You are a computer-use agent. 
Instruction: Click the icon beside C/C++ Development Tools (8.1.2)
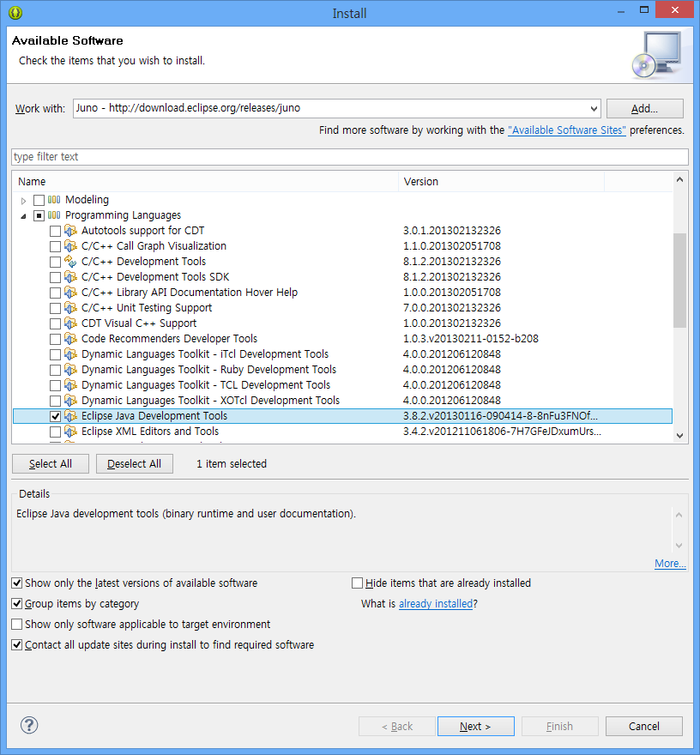70,262
